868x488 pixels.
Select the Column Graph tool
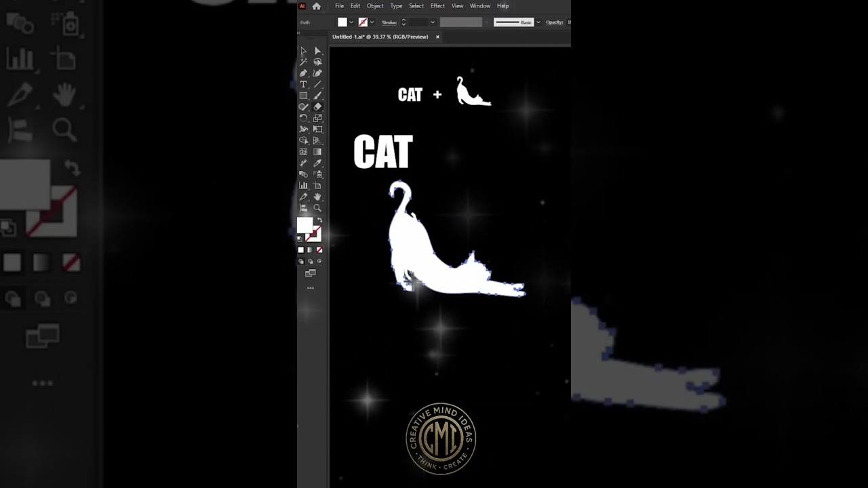303,185
